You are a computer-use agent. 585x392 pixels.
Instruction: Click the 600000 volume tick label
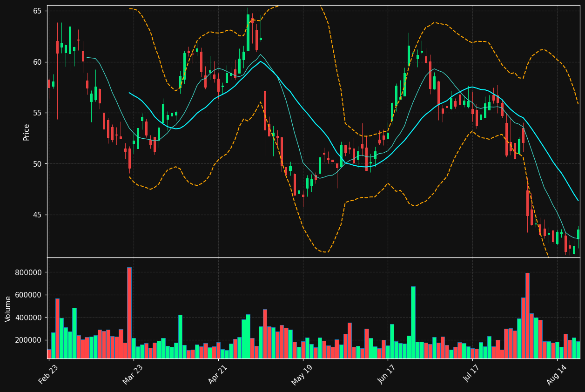28,295
